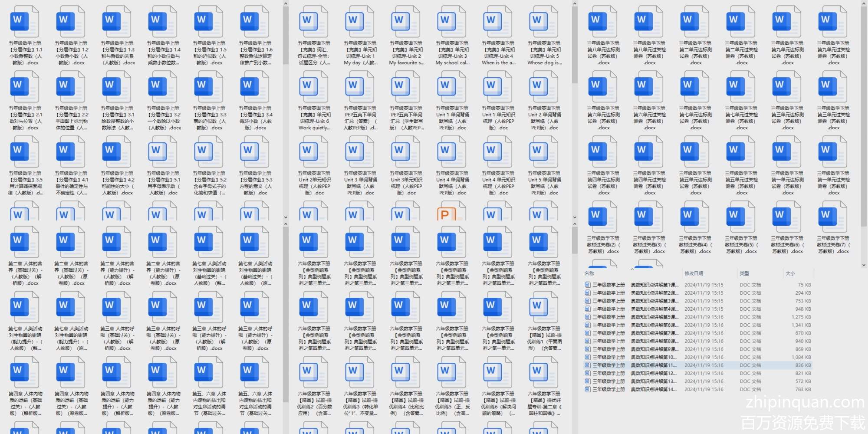Select the 教材过关卷(7) 苏教版 file icon

click(833, 217)
